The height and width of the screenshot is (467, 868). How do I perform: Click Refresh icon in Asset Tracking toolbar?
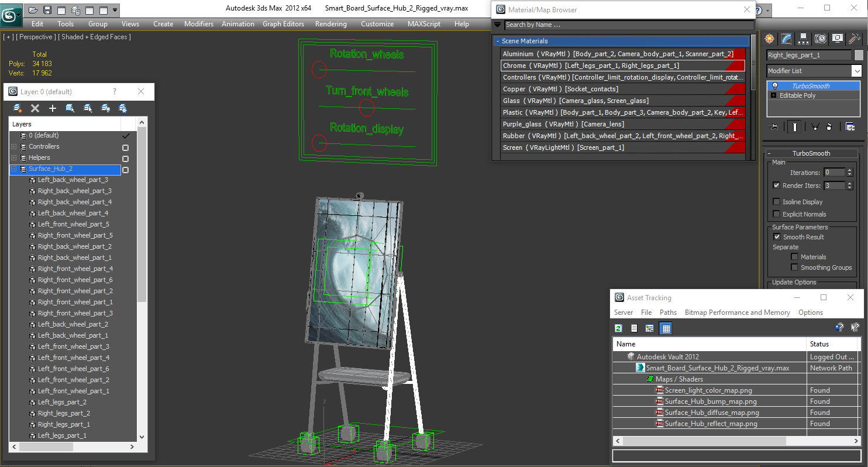coord(618,328)
